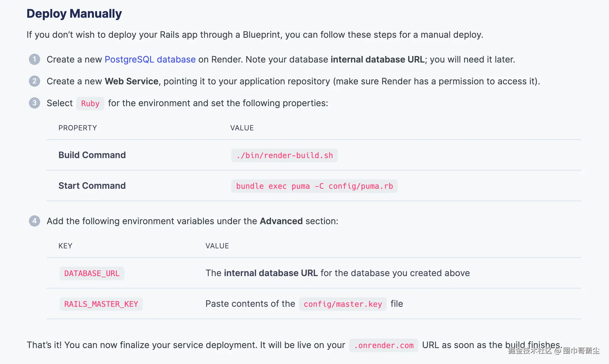This screenshot has width=609, height=364.
Task: Click the RAILS_MASTER_KEY key tag
Action: tap(101, 304)
